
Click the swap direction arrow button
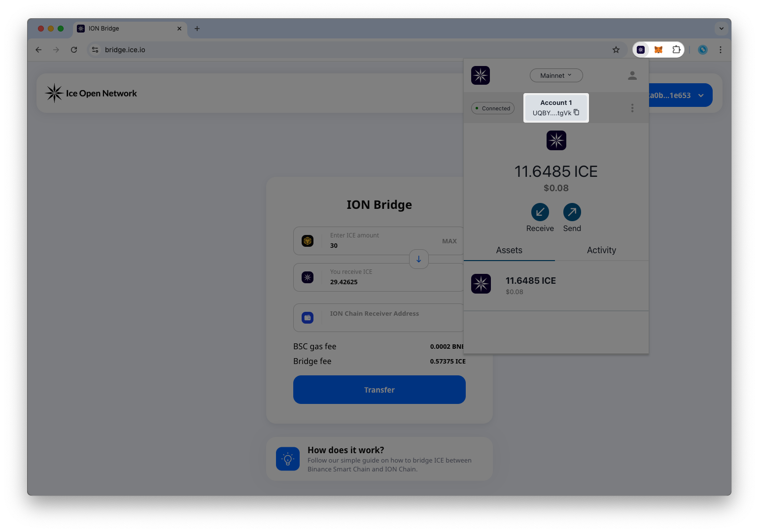[x=418, y=259]
